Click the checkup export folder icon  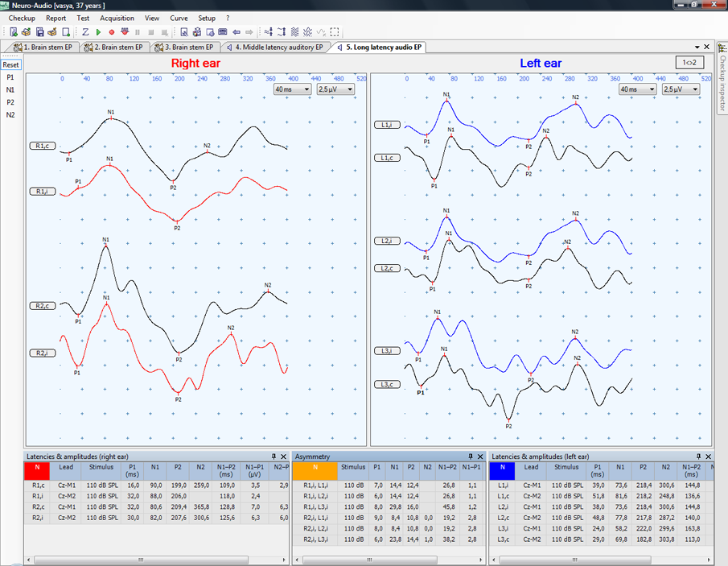tap(52, 32)
